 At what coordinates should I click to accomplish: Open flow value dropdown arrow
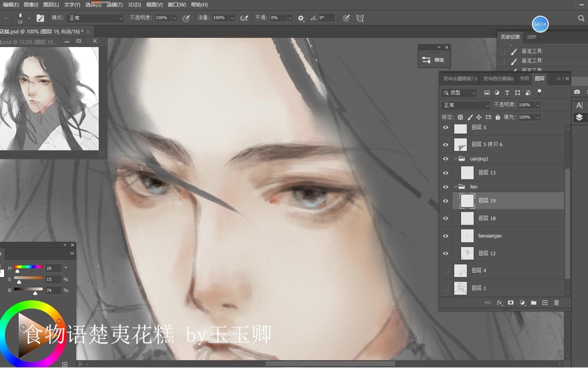coord(232,18)
